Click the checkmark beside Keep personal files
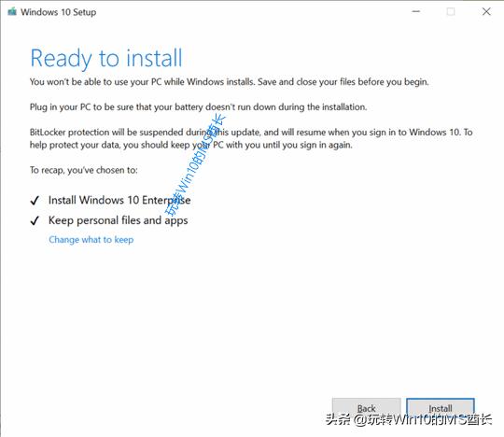This screenshot has height=437, width=504. point(35,220)
